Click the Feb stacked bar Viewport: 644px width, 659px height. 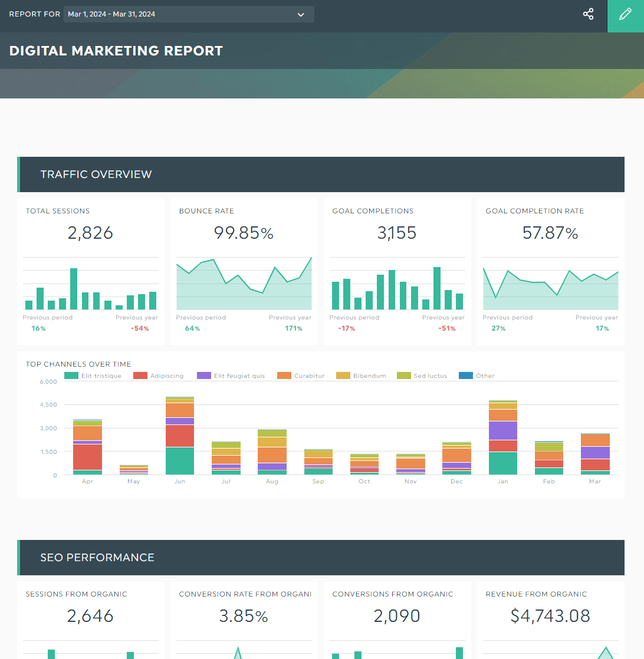click(x=549, y=458)
